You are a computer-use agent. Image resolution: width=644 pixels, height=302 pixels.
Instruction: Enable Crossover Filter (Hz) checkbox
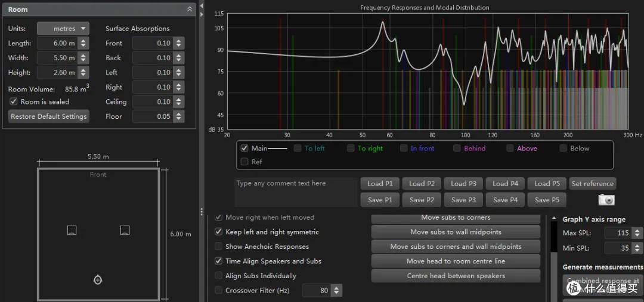[218, 291]
